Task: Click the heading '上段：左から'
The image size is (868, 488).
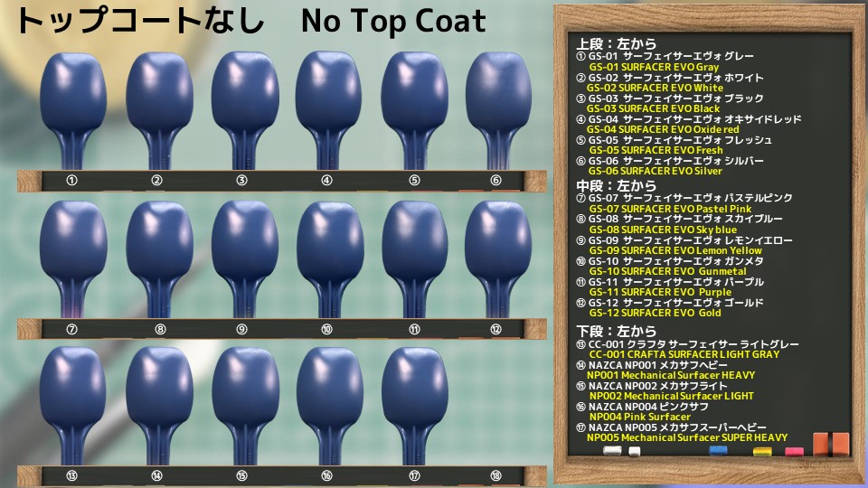Action: (616, 43)
